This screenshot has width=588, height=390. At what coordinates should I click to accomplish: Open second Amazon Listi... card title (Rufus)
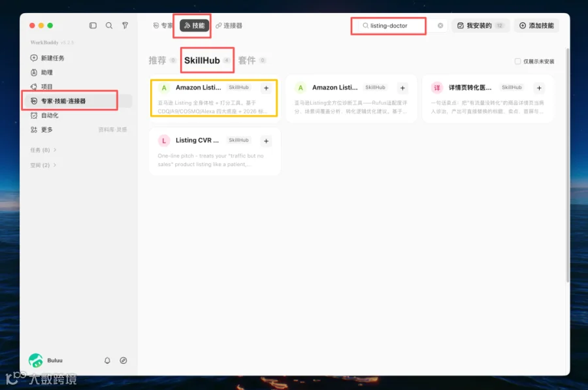click(335, 88)
